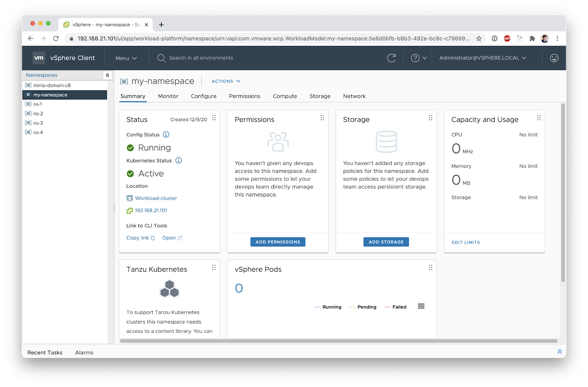
Task: Select ns-3 namespace
Action: [65, 123]
